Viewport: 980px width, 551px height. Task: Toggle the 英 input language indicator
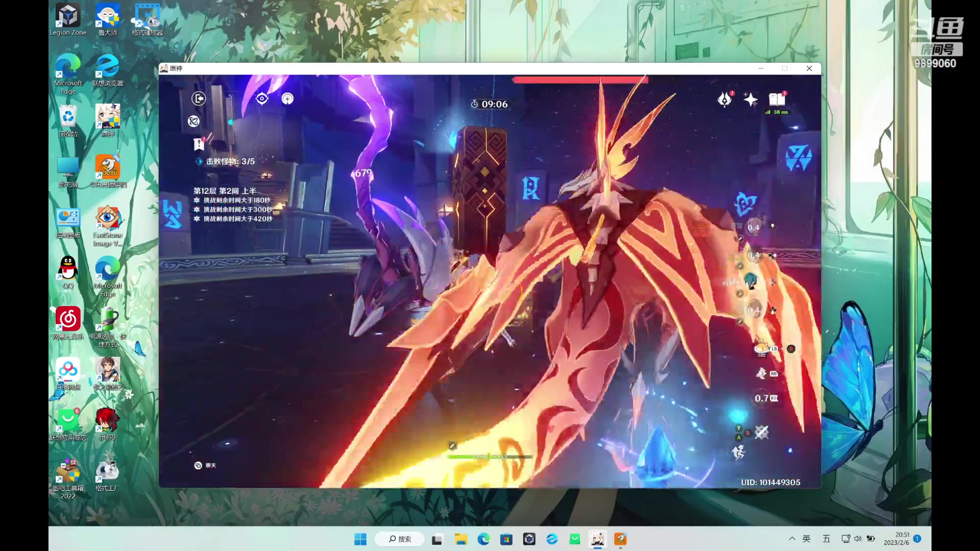[x=806, y=539]
